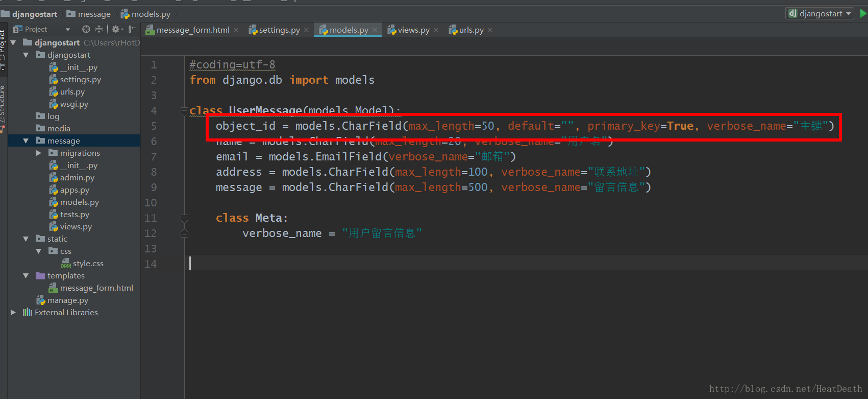Click the email field code line
The height and width of the screenshot is (399, 868).
[x=366, y=156]
